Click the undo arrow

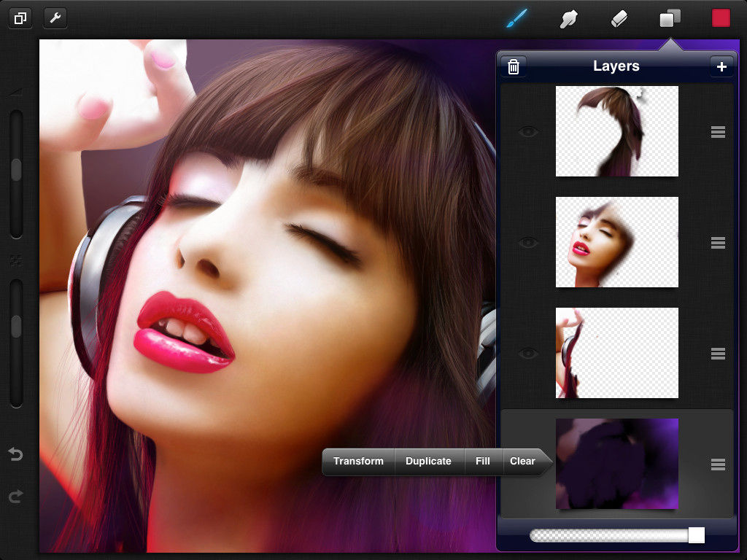(x=16, y=454)
